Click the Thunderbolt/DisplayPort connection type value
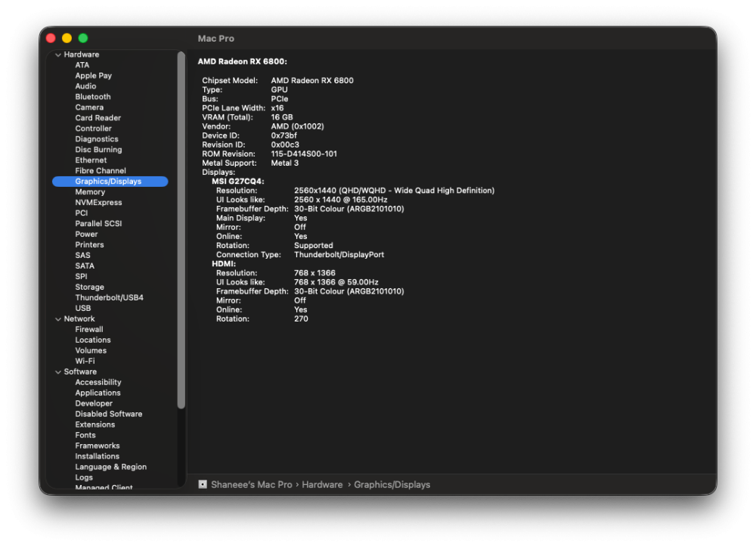756x547 pixels. [339, 255]
